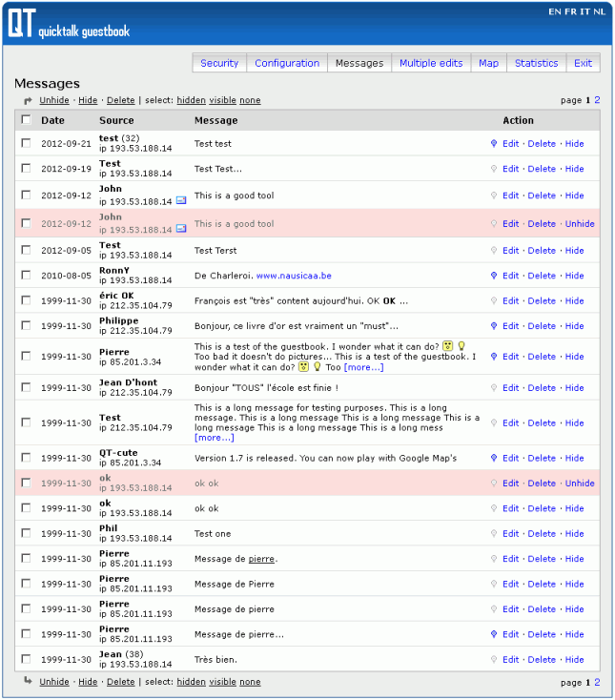
Task: Click the map pin icon in éric OK's row
Action: (494, 300)
